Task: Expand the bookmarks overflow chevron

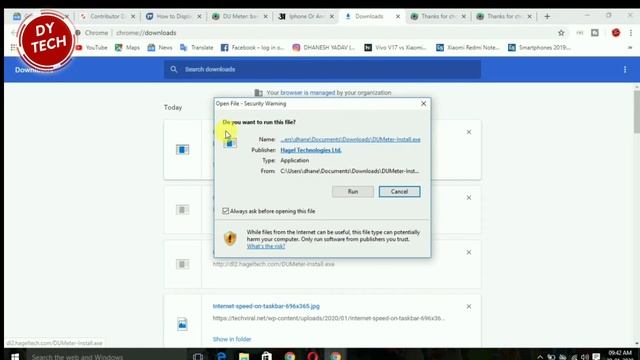Action: 630,48
